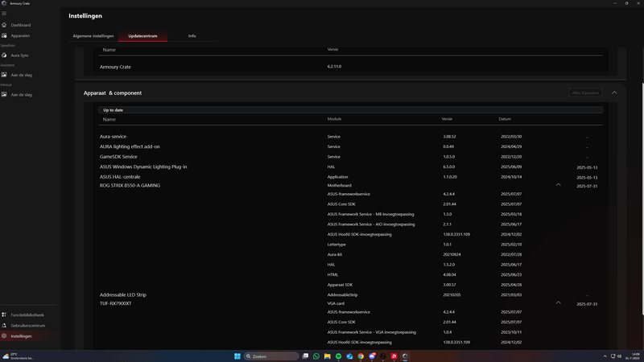Select the Addressable LED Strip row
This screenshot has height=362, width=644.
350,294
